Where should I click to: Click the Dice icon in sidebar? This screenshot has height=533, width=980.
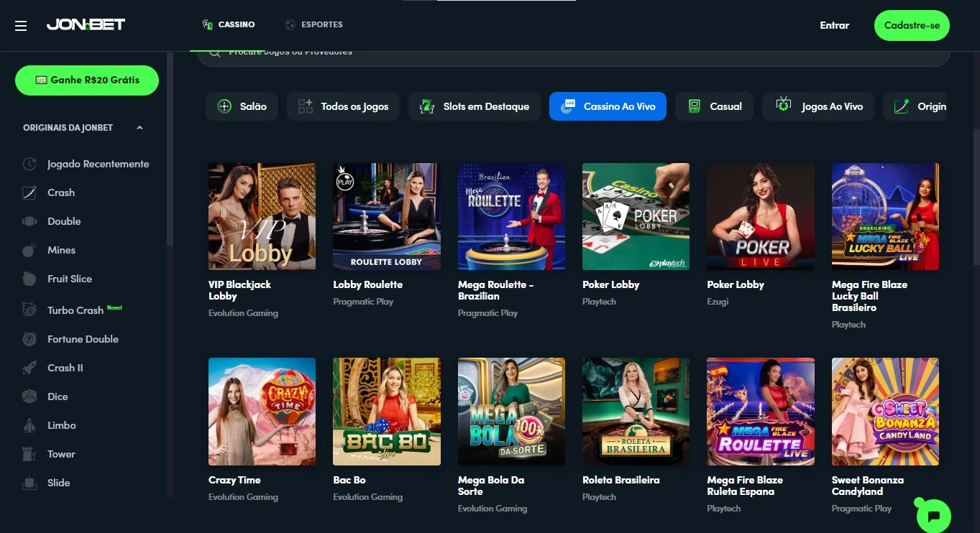pyautogui.click(x=29, y=397)
